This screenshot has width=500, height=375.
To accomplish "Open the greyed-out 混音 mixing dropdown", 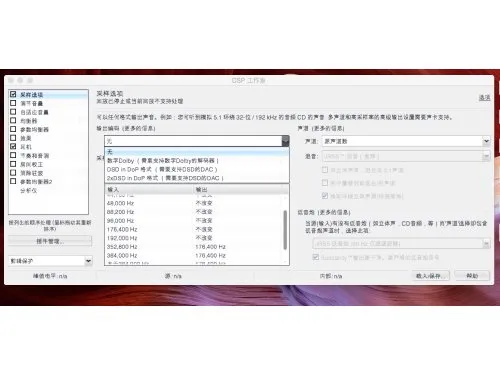I will 406,156.
